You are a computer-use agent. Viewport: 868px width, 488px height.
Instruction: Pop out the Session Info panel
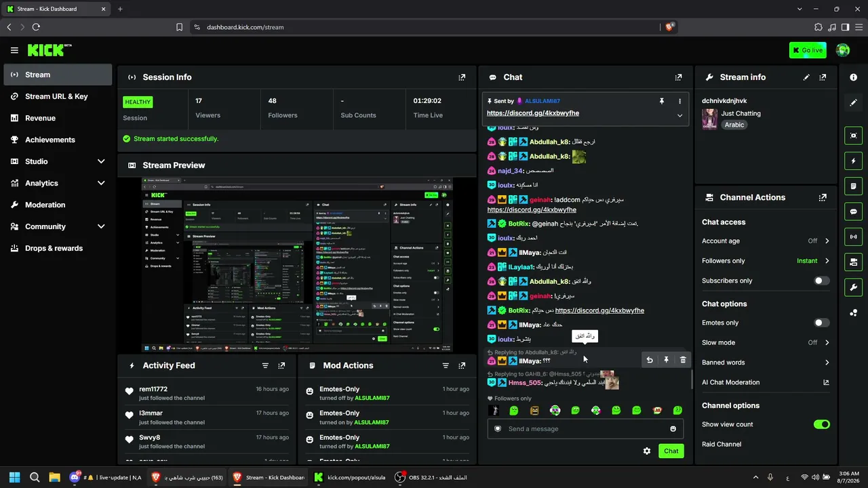tap(462, 77)
